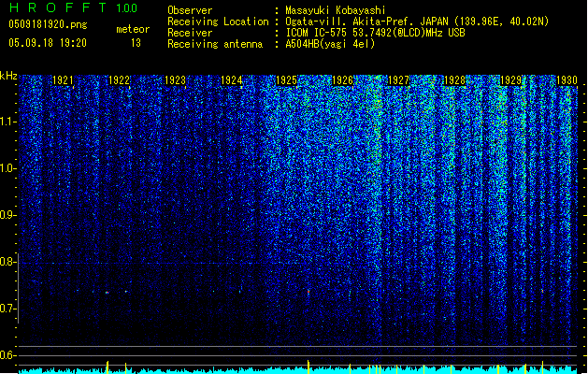Click the Observer label
The image size is (588, 374).
(190, 10)
